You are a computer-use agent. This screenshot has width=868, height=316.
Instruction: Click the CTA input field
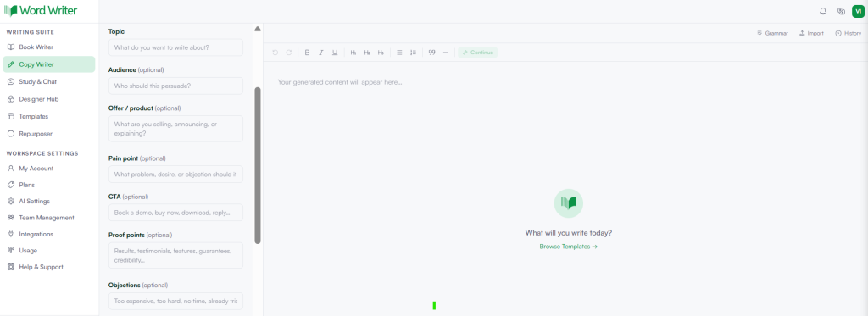click(175, 213)
